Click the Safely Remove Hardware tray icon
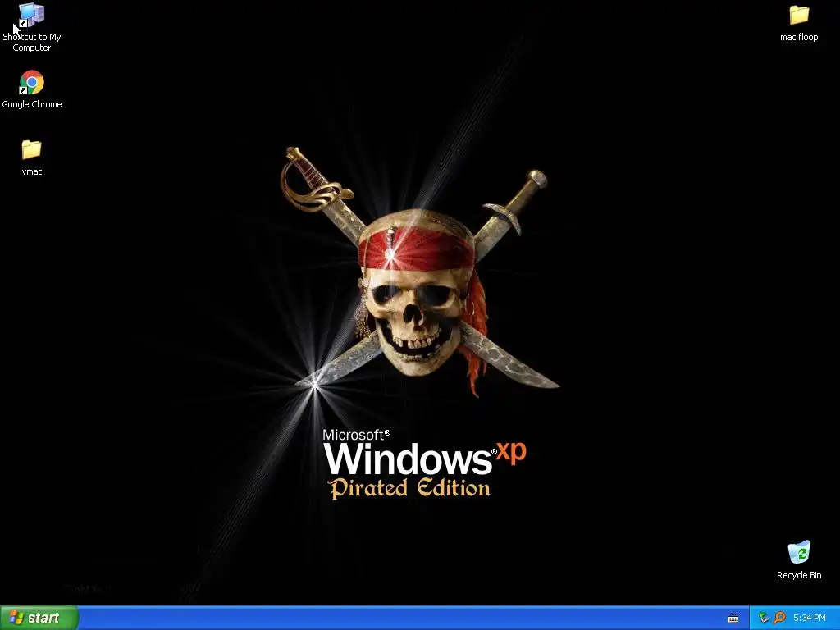Image resolution: width=840 pixels, height=630 pixels. [764, 618]
